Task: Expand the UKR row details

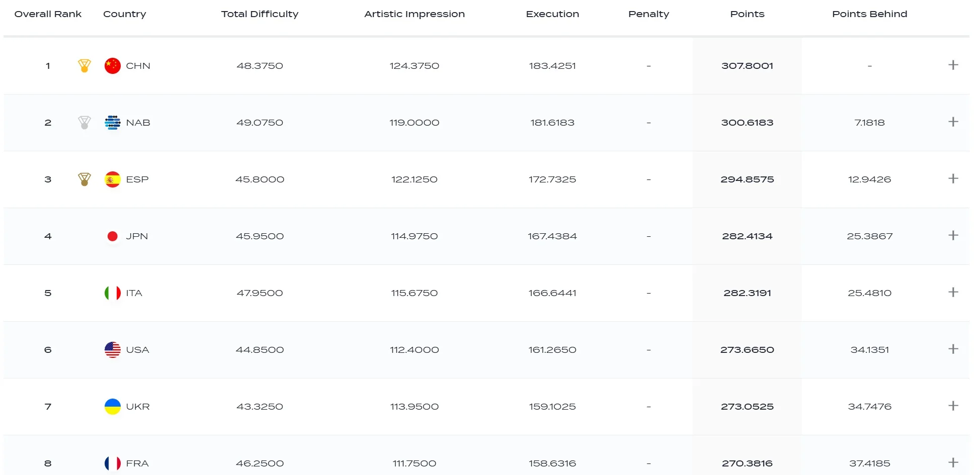Action: 953,406
